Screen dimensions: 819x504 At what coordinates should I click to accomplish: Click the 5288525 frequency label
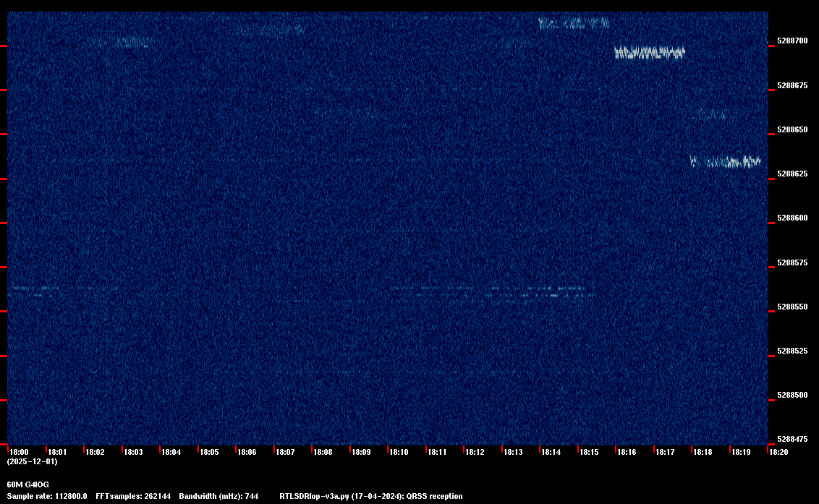[x=792, y=351]
